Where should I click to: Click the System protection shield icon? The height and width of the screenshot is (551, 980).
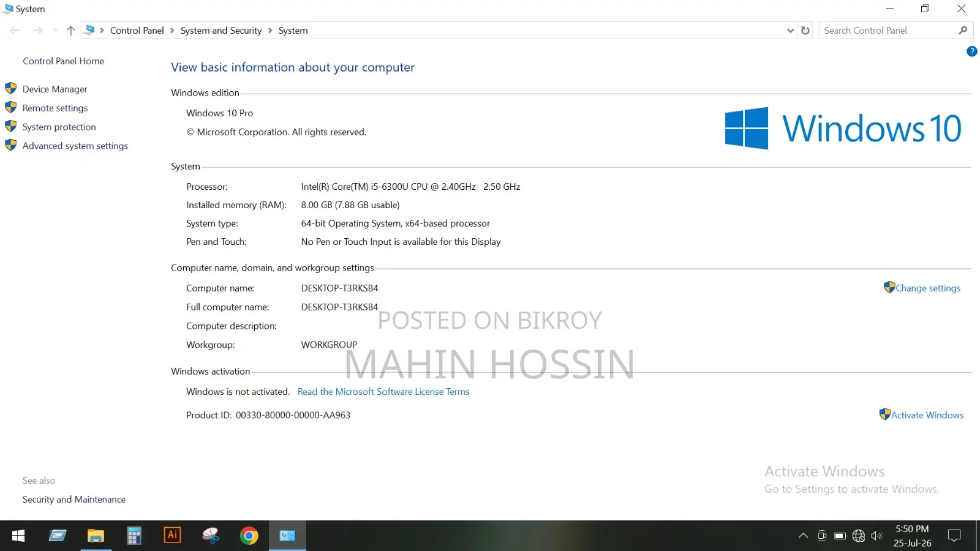pos(11,126)
